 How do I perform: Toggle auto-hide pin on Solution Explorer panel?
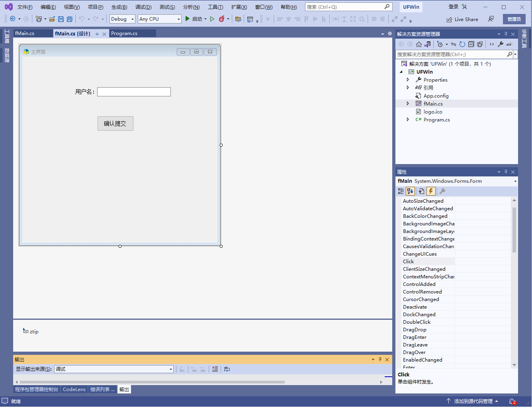tap(506, 34)
